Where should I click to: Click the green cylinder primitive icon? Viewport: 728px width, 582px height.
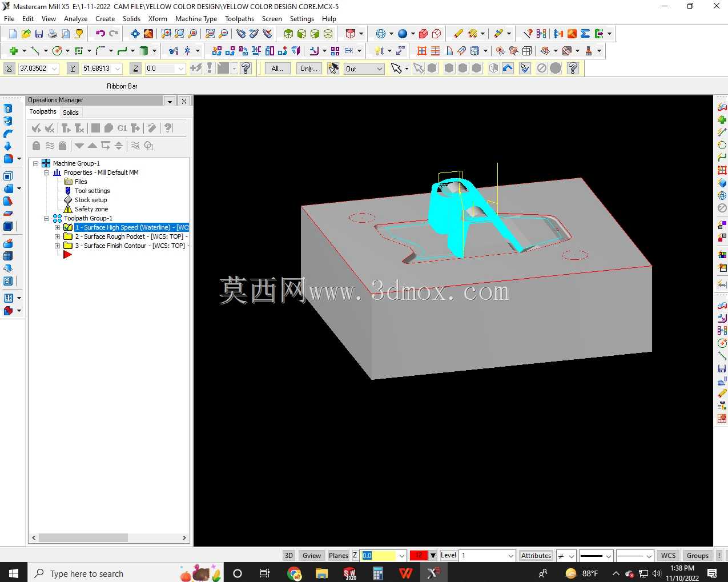coord(144,51)
